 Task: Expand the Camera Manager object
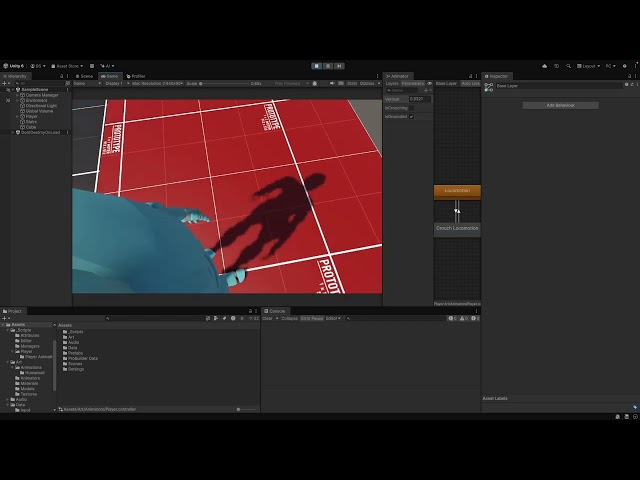tap(17, 95)
